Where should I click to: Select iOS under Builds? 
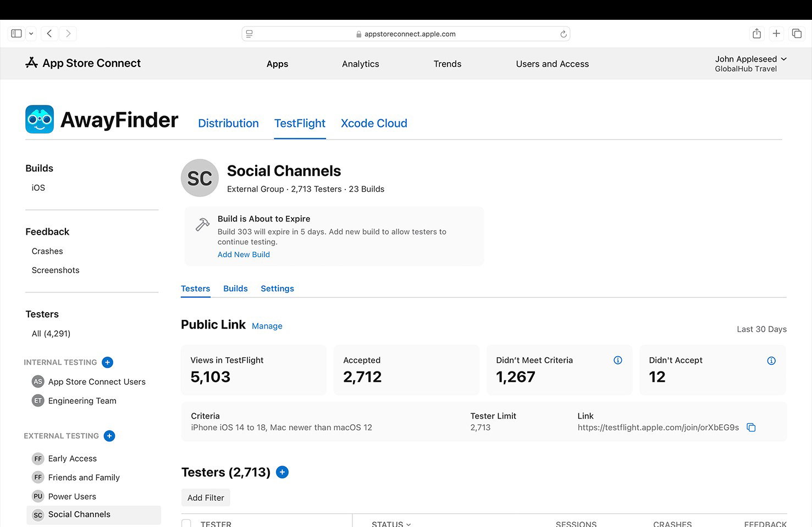[38, 188]
